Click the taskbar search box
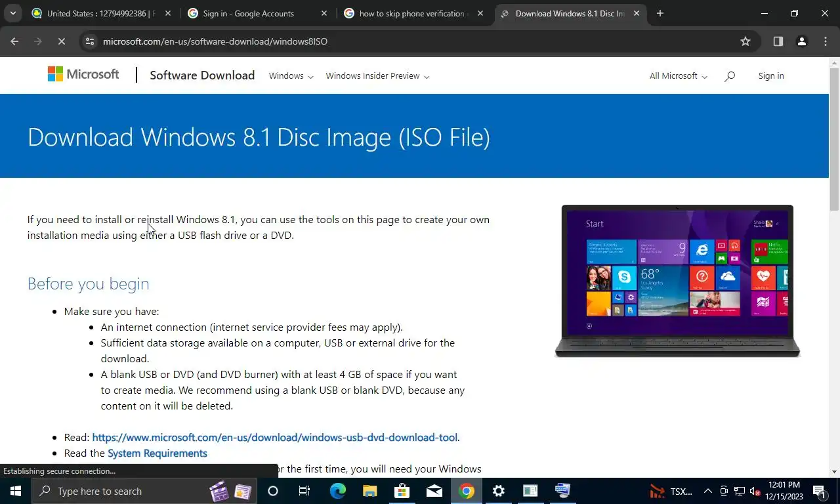The height and width of the screenshot is (504, 840). pyautogui.click(x=143, y=491)
